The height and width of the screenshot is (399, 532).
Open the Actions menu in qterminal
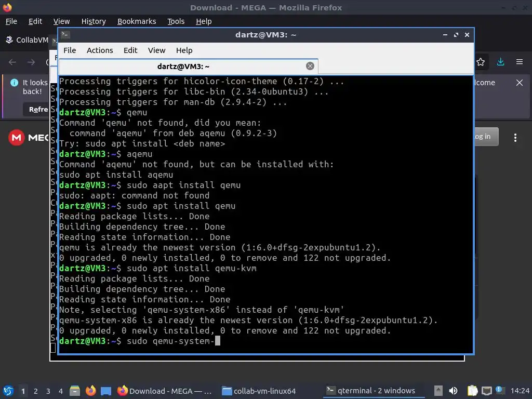coord(100,50)
